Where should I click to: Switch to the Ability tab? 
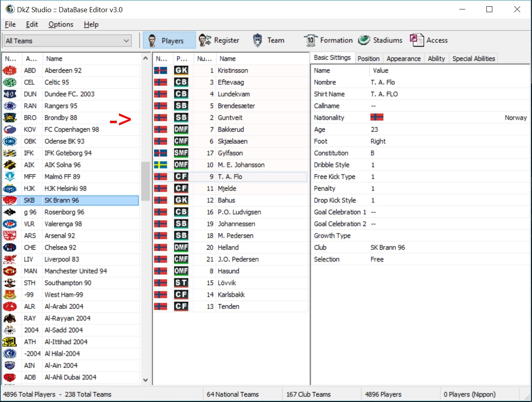[x=436, y=59]
